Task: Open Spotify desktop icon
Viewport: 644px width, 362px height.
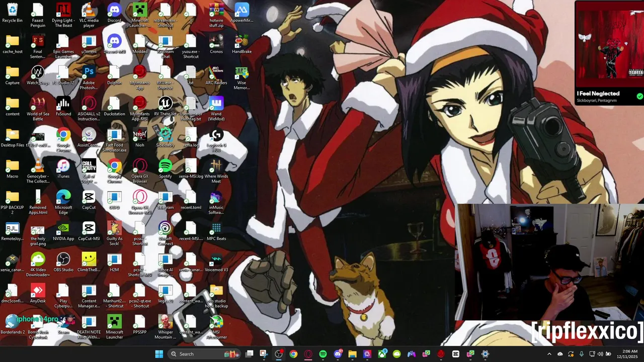Action: click(x=165, y=169)
